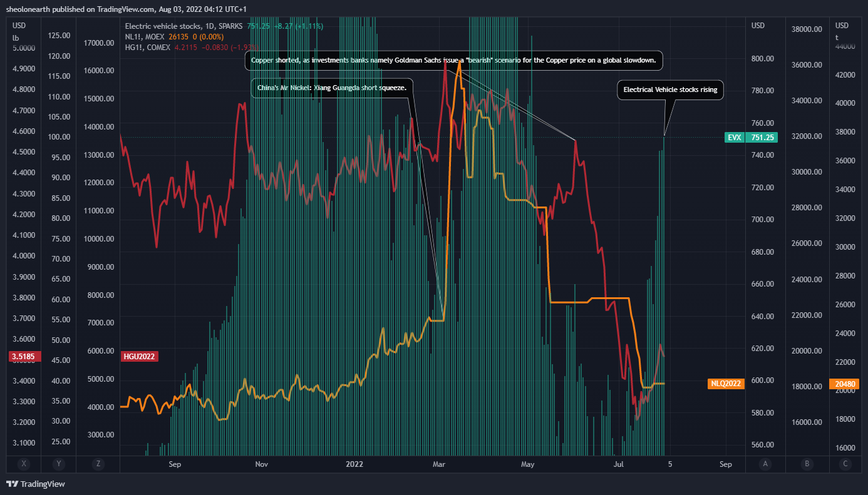Click the Z scale label button

click(98, 464)
